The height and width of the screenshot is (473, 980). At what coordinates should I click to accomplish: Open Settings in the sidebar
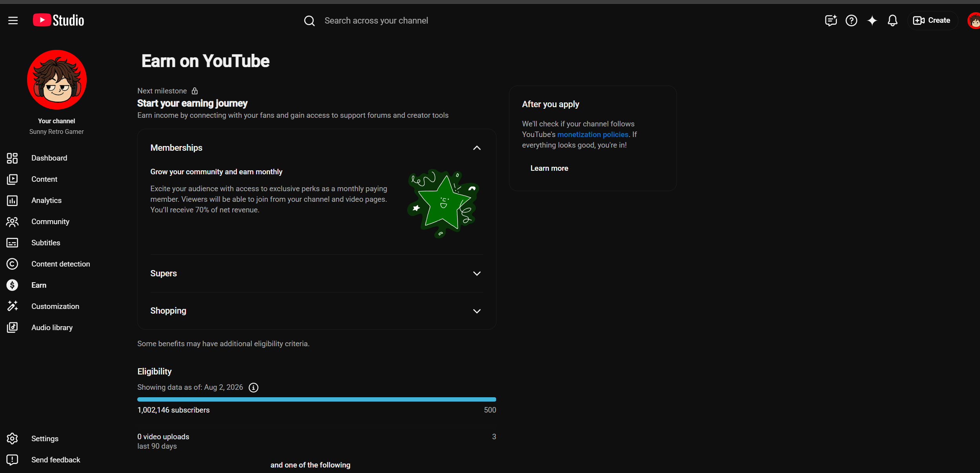[45, 439]
